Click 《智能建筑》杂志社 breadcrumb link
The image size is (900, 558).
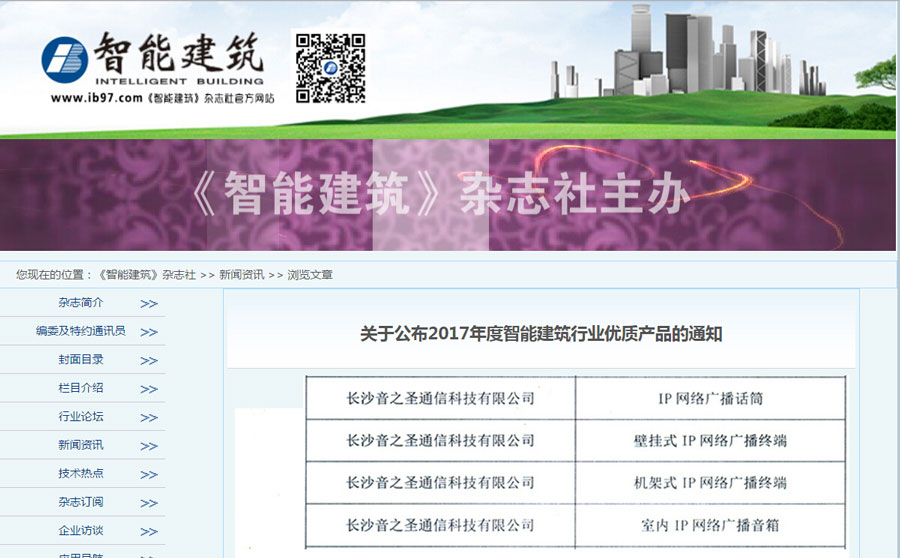[x=146, y=275]
